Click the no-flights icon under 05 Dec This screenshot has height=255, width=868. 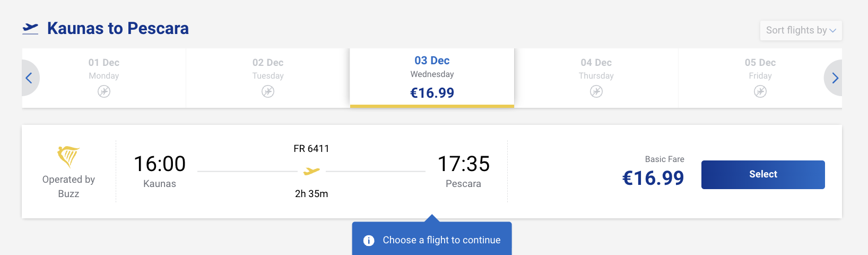point(760,91)
